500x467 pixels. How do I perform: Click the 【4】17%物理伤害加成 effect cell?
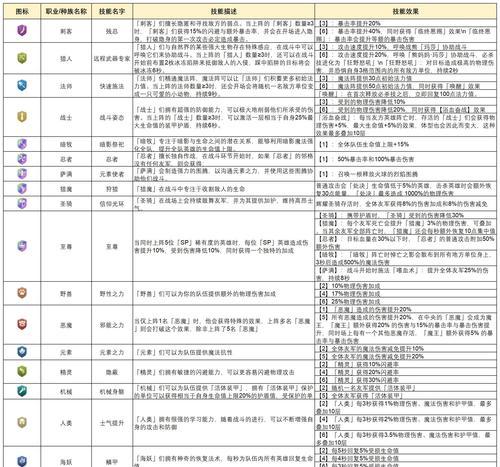click(405, 294)
